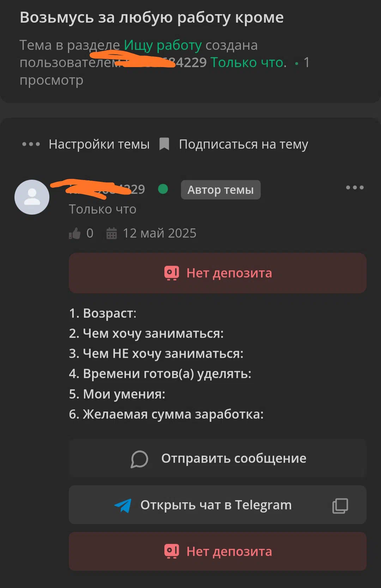The height and width of the screenshot is (588, 381).
Task: Open the Ищу работу section link
Action: [x=163, y=45]
